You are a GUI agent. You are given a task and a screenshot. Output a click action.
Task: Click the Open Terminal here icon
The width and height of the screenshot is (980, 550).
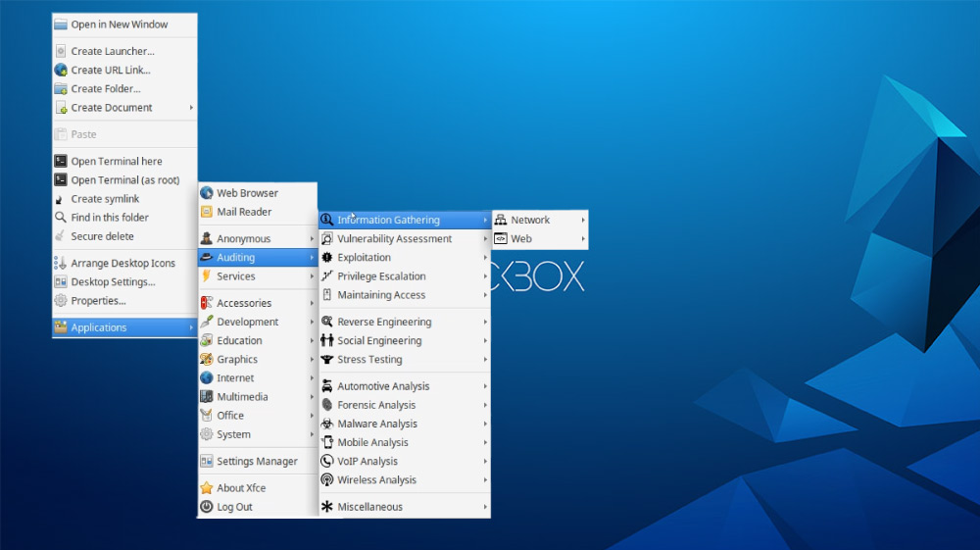pos(61,162)
